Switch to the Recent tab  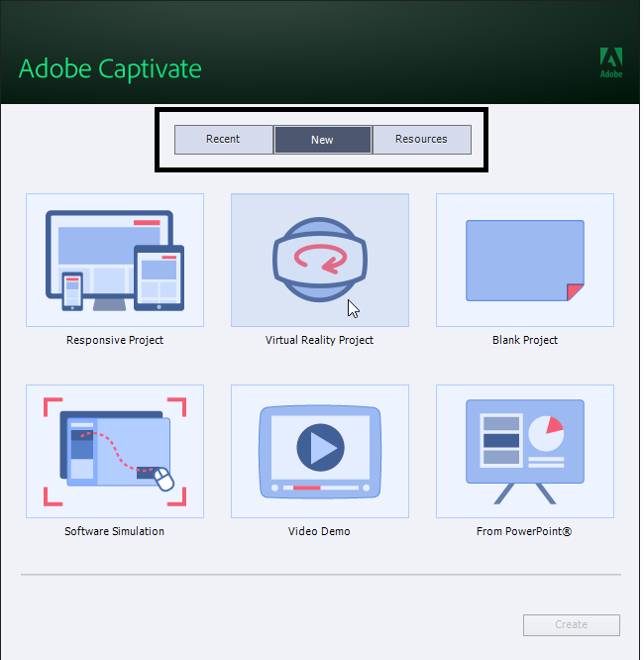pyautogui.click(x=224, y=140)
